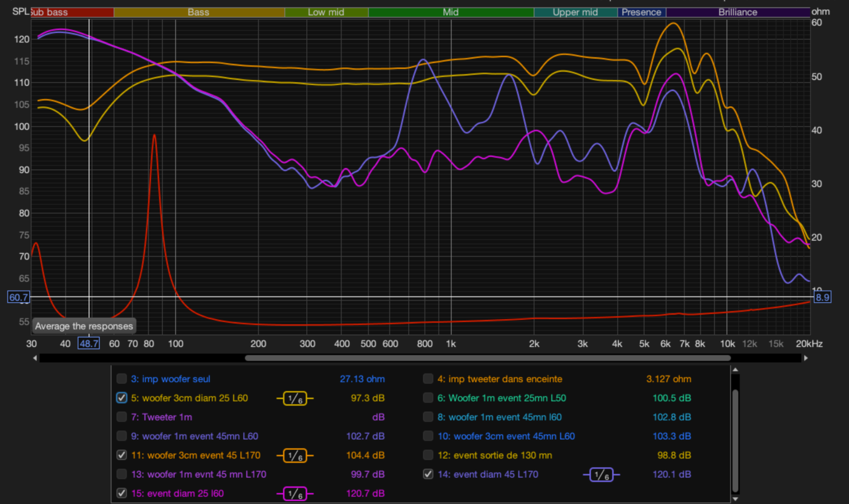Uncheck trace 5 woofer 3cm diam 25 L60

(122, 398)
